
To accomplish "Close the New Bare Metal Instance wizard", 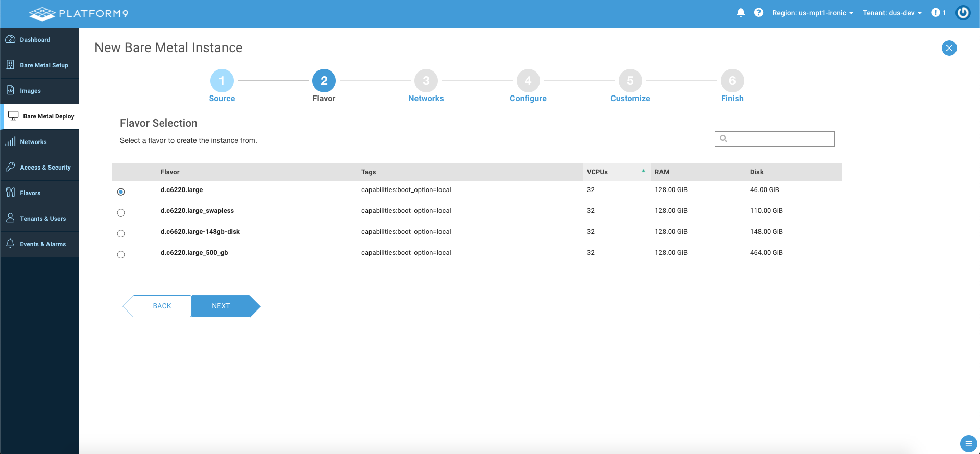I will (x=949, y=48).
